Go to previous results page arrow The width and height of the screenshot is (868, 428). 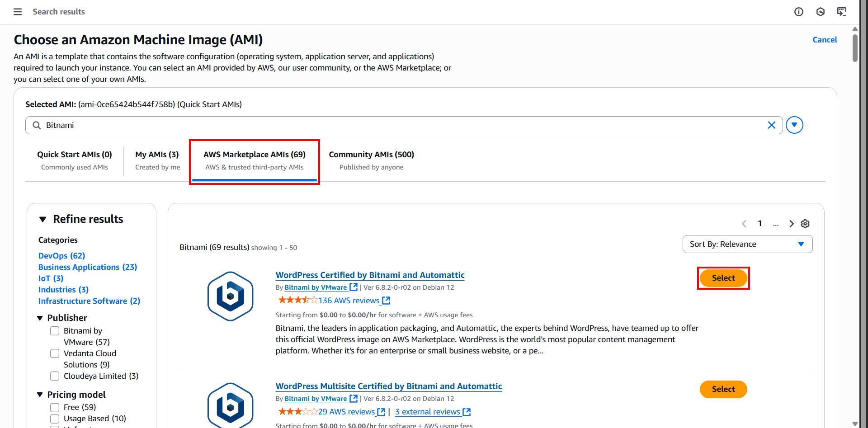pyautogui.click(x=744, y=224)
